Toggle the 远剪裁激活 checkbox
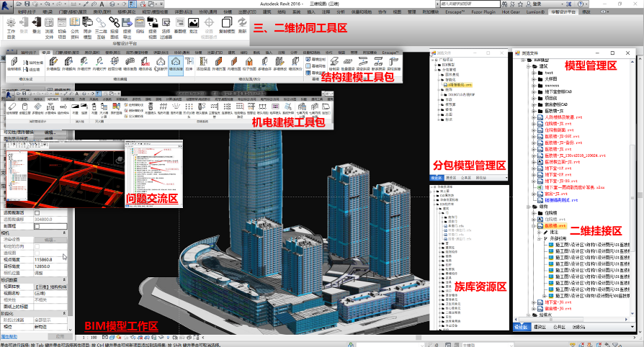Viewport: 644px width, 347px height. (x=37, y=212)
